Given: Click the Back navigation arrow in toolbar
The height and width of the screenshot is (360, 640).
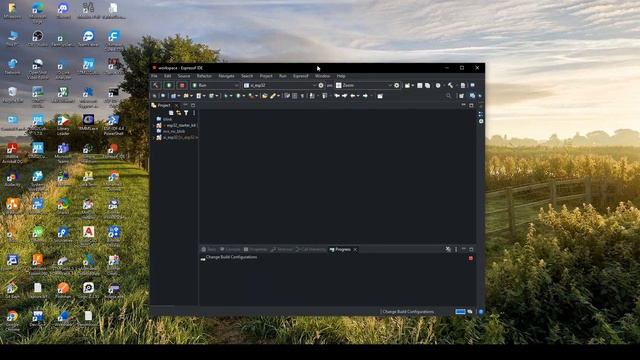Looking at the screenshot, I should tap(353, 96).
